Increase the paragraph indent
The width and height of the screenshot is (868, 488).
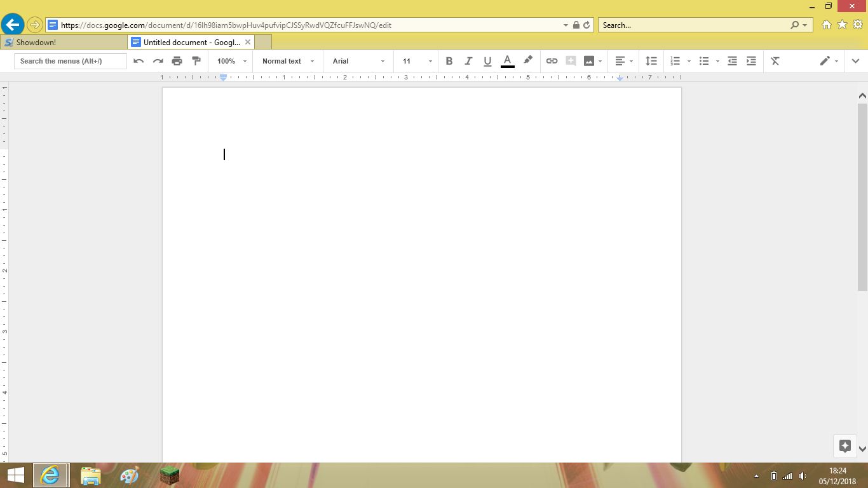click(x=751, y=61)
